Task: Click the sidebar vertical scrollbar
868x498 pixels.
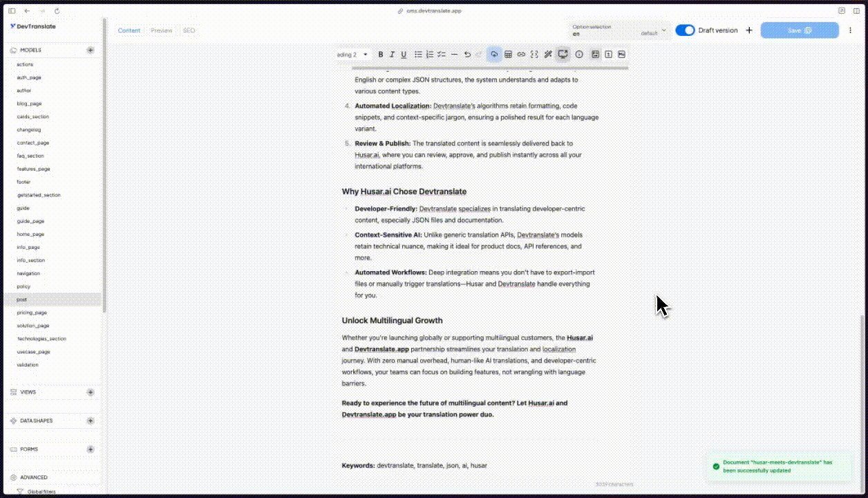Action: tap(104, 166)
